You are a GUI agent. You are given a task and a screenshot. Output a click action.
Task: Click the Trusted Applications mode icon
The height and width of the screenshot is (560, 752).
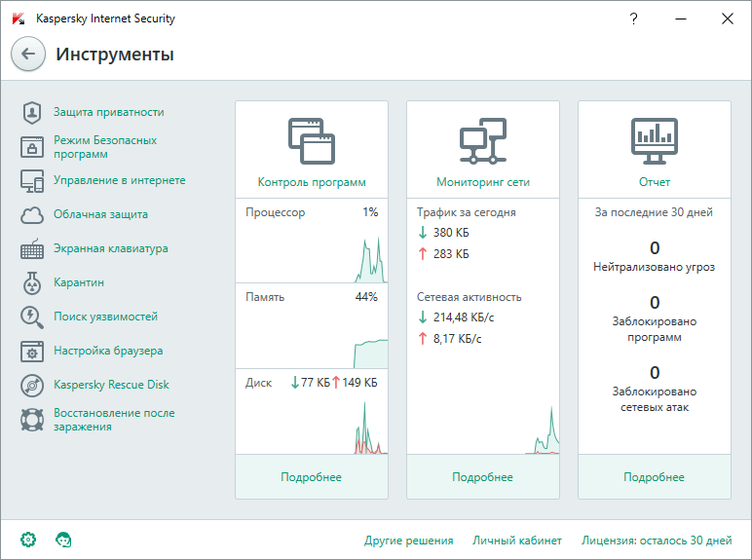tap(32, 147)
